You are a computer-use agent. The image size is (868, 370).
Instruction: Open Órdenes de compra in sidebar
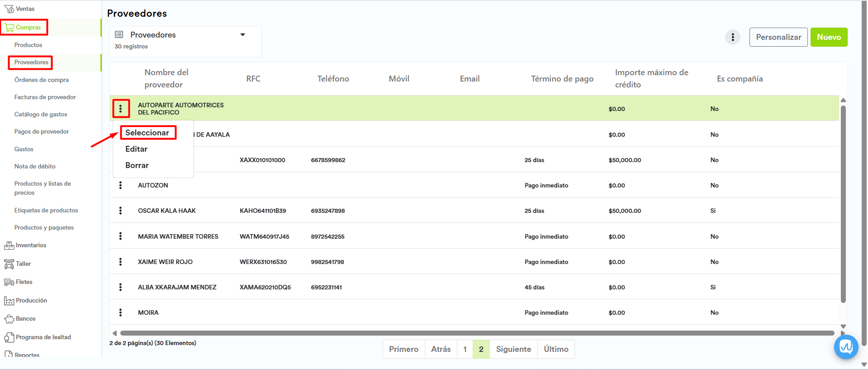coord(42,80)
